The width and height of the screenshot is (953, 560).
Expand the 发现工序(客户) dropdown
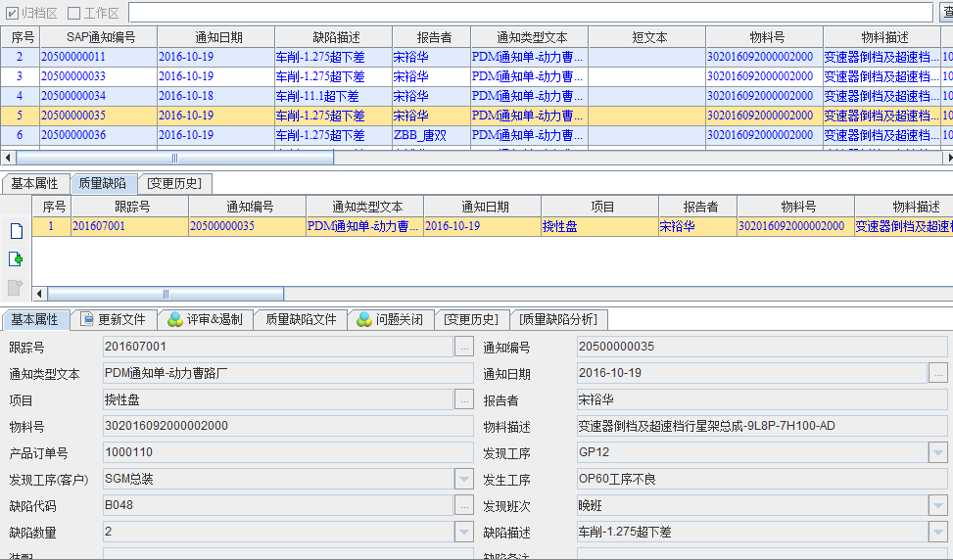[464, 479]
